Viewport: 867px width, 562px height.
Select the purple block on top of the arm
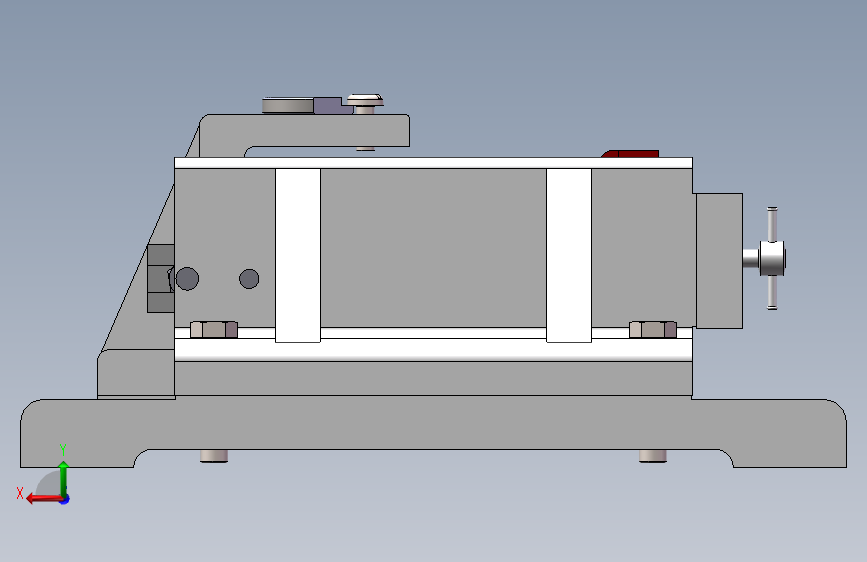pos(333,106)
